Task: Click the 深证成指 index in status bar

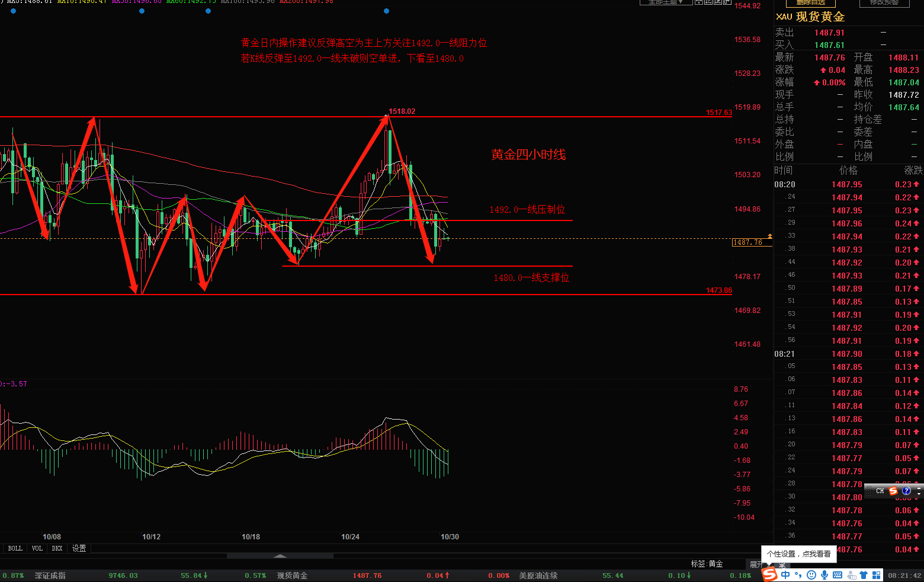Action: 50,575
